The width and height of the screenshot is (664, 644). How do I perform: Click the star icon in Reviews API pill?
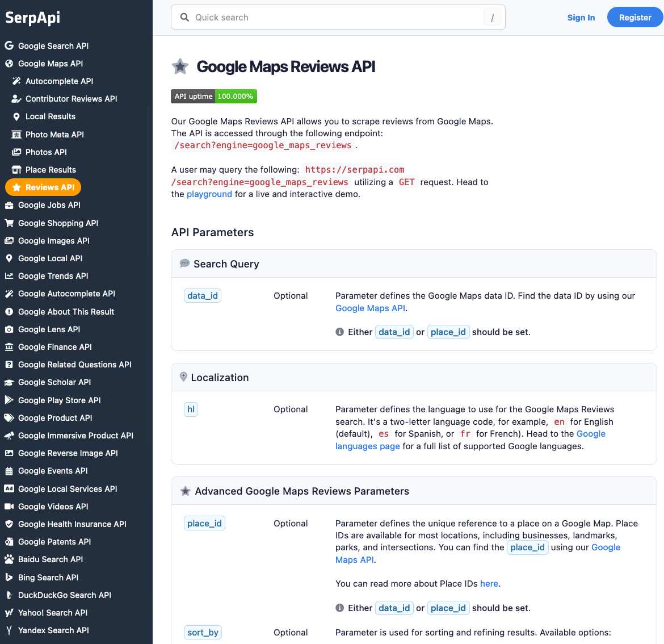16,187
